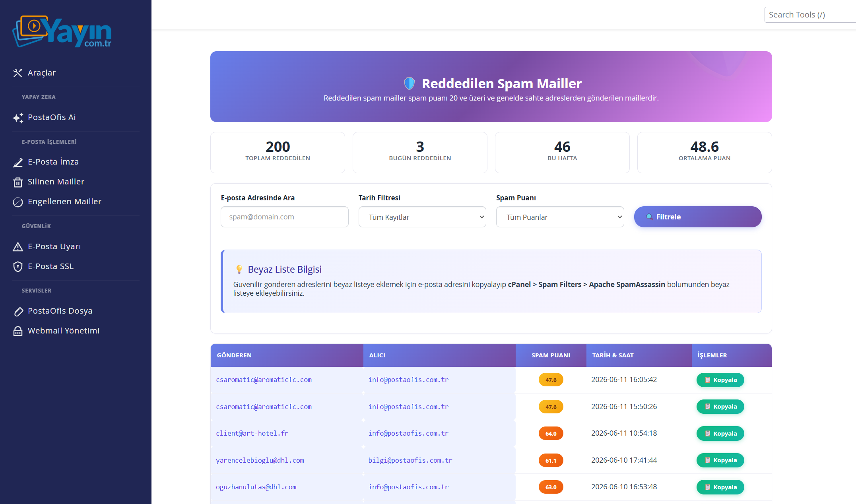856x504 pixels.
Task: Copy the yarencelebioglu@dhl.com row with Kopyala
Action: point(720,460)
